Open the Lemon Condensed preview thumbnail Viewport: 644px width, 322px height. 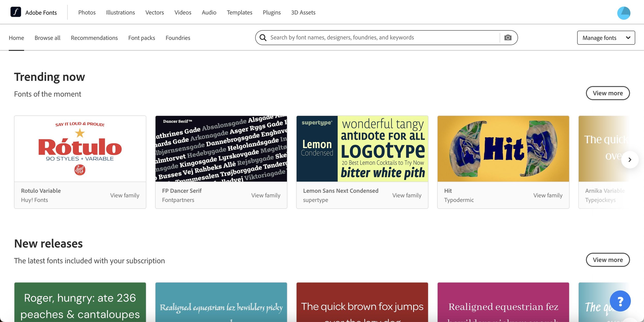click(x=362, y=149)
